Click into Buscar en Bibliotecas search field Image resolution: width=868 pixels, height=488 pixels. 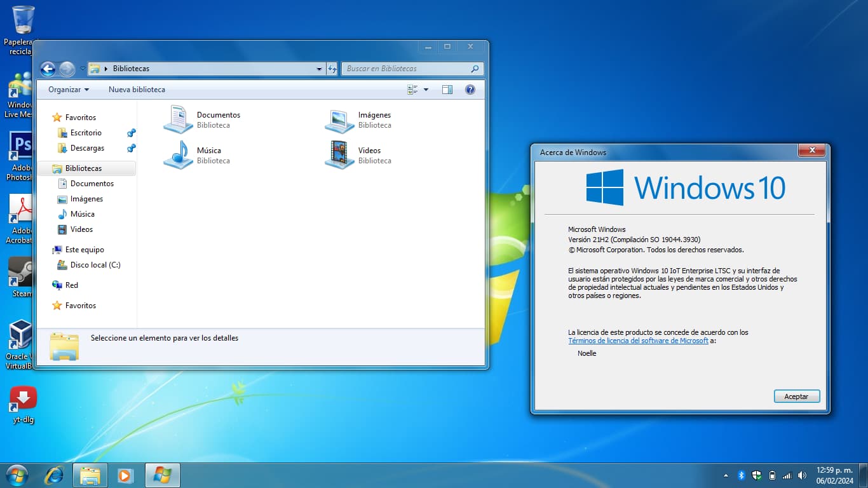tap(407, 69)
